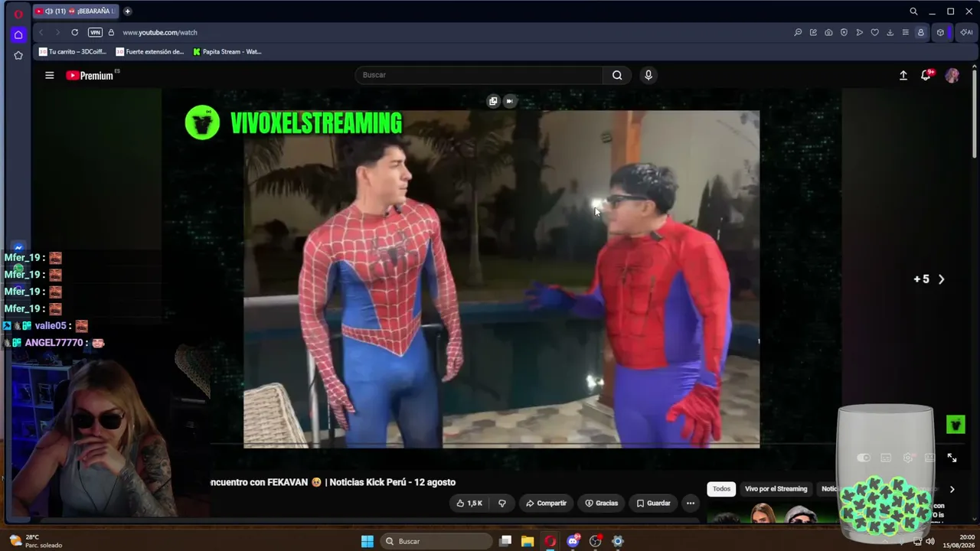The height and width of the screenshot is (551, 980).
Task: Open the page zoom control icon
Action: [x=798, y=32]
